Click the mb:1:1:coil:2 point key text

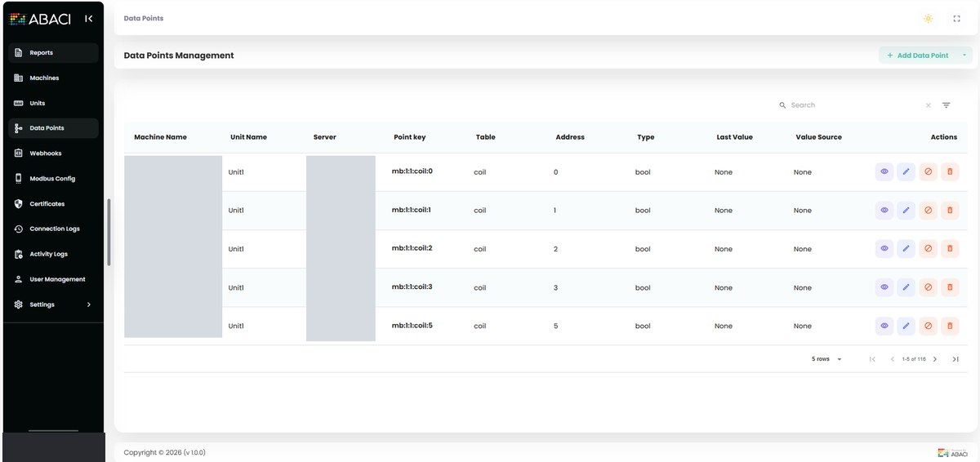pos(412,248)
